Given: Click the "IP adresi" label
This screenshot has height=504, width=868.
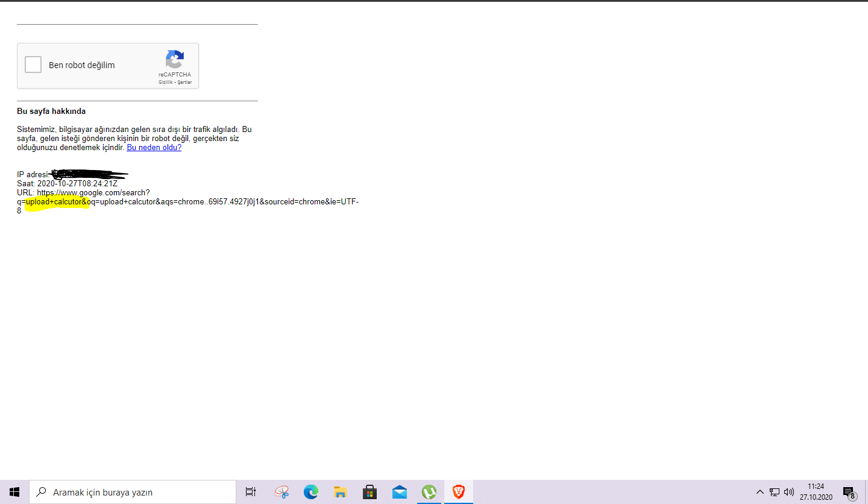Looking at the screenshot, I should click(x=32, y=175).
